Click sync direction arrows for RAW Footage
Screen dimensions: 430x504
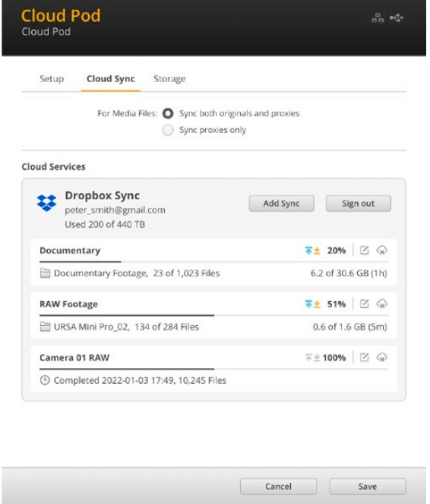(x=314, y=304)
